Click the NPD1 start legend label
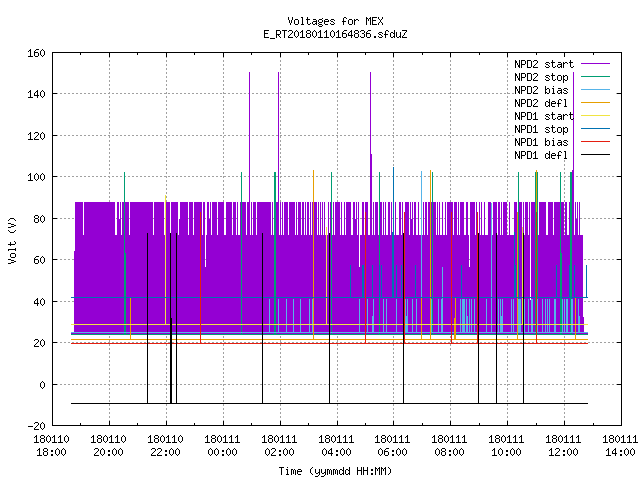Image resolution: width=640 pixels, height=480 pixels. click(x=544, y=116)
